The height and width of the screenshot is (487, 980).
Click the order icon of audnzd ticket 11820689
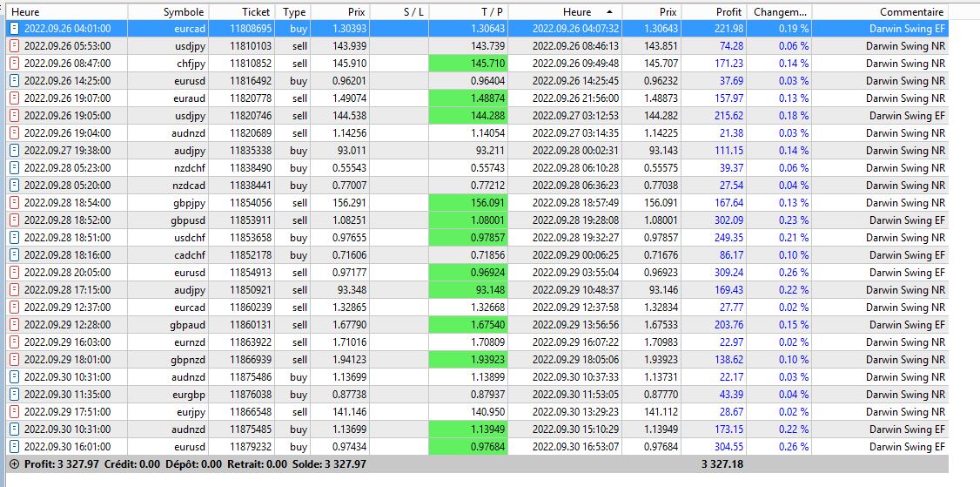pos(15,132)
